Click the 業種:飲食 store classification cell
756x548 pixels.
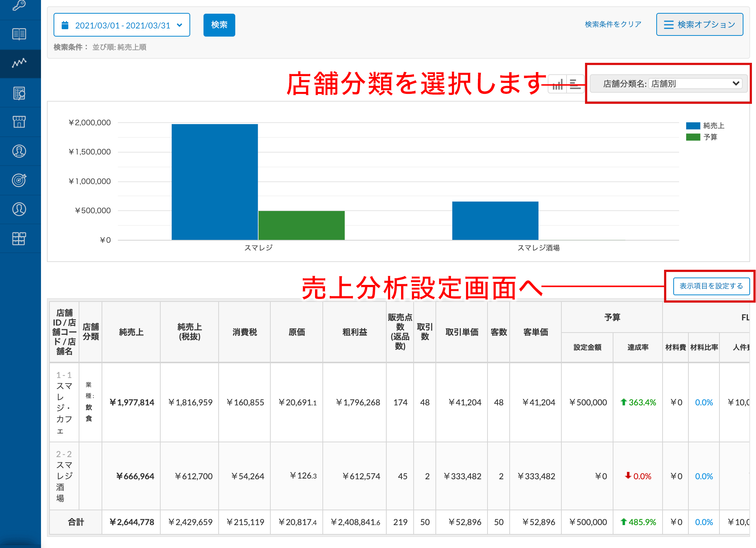click(x=90, y=402)
